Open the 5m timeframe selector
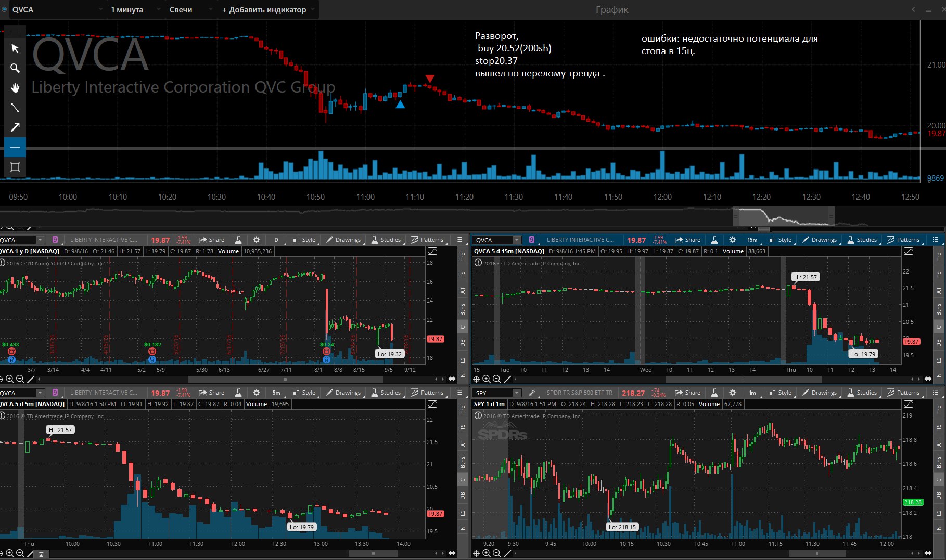 pos(276,393)
